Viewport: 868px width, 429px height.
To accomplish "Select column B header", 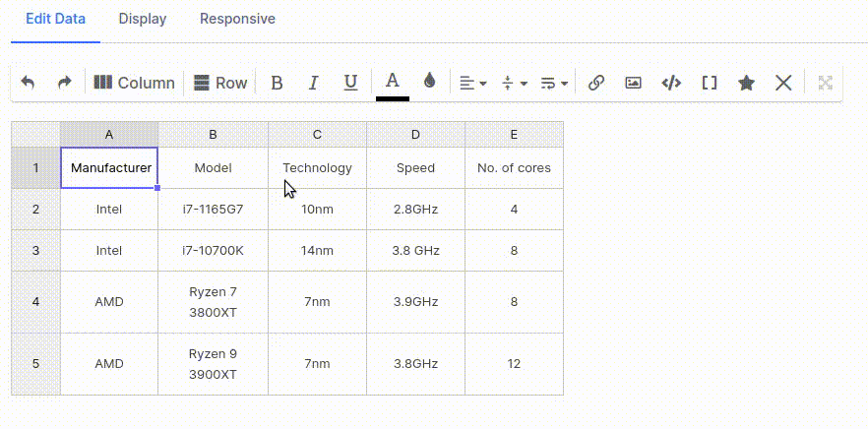I will (x=214, y=135).
